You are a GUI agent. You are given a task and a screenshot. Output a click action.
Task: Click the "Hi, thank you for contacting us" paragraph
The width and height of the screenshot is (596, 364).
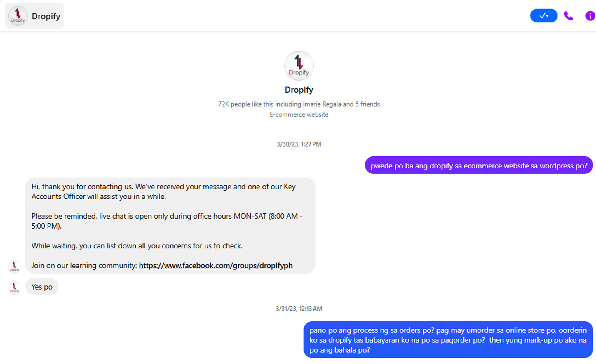[163, 191]
